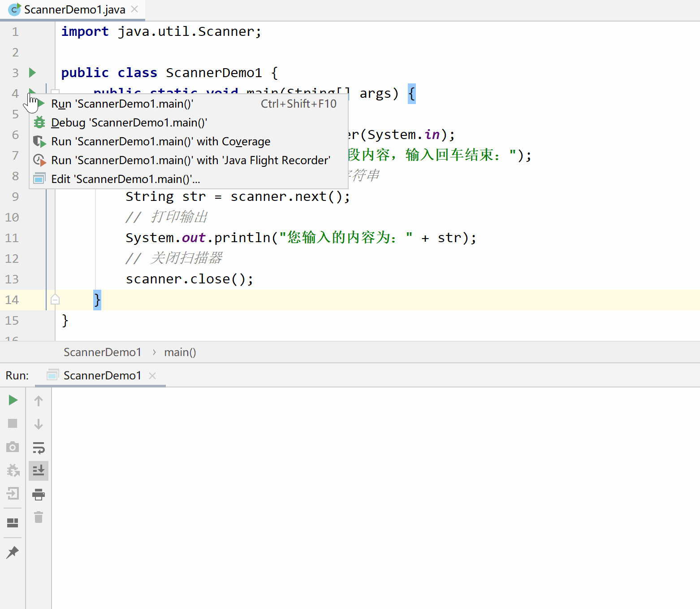Clear all console output with trash icon
Viewport: 700px width, 609px height.
coord(39,517)
